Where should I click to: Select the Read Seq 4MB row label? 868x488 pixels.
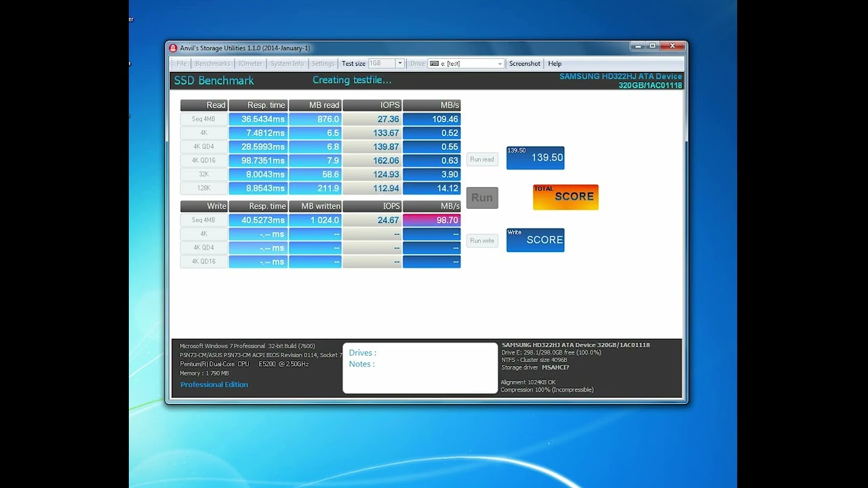pos(203,119)
